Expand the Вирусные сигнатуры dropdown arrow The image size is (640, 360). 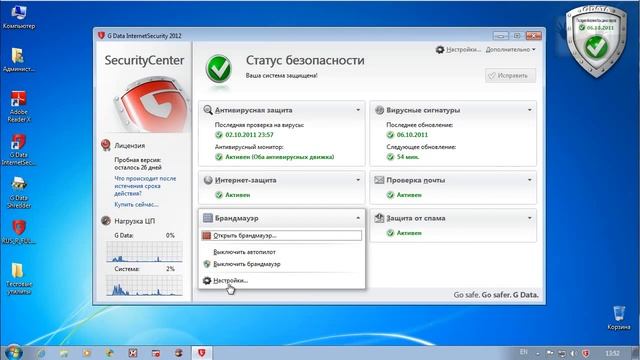(529, 110)
